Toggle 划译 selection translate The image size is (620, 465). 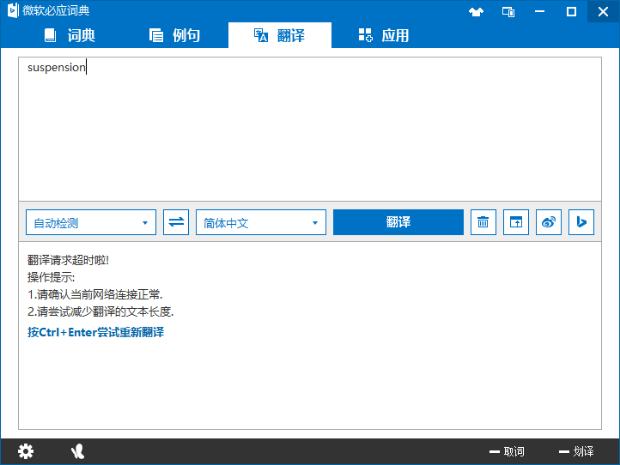click(576, 451)
